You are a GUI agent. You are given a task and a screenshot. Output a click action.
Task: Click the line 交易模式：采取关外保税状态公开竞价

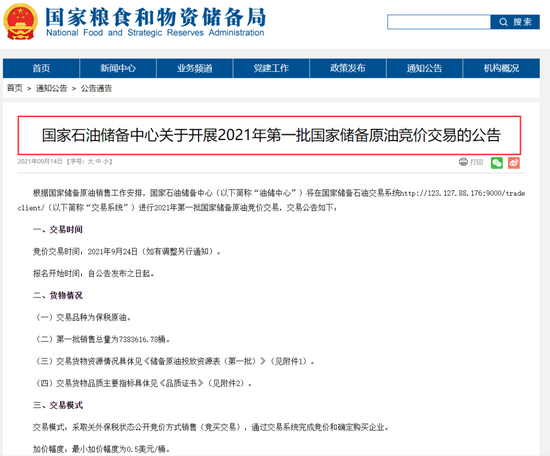point(211,427)
